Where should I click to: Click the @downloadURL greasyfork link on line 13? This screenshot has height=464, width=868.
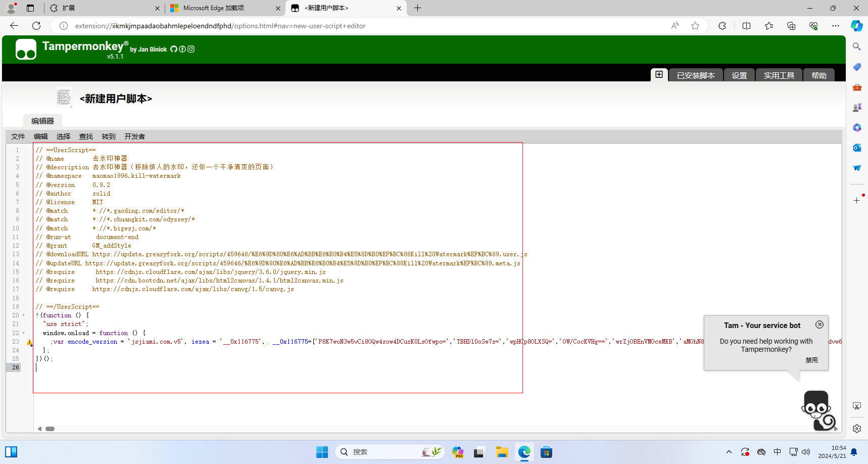click(x=310, y=254)
